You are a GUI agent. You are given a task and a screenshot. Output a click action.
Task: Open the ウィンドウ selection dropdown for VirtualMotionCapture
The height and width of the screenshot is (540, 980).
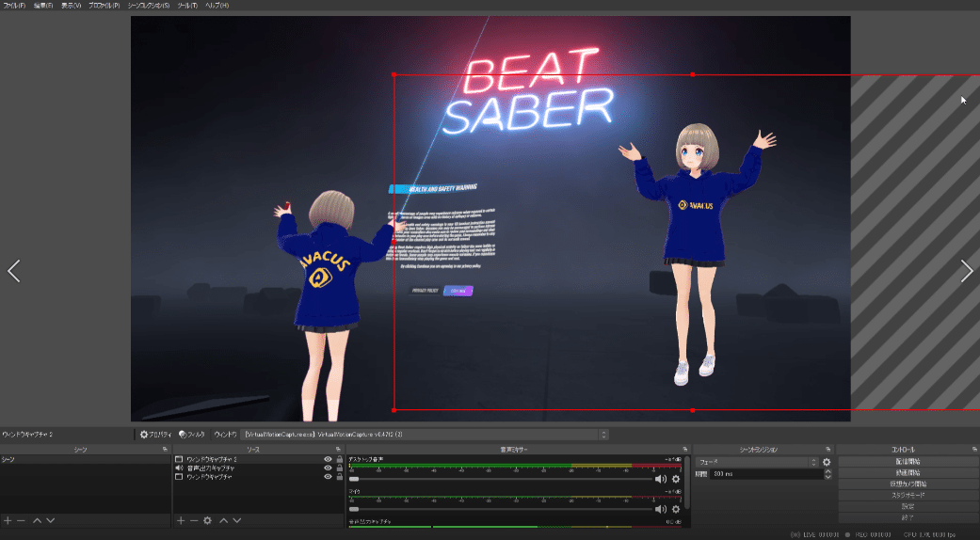tap(425, 435)
